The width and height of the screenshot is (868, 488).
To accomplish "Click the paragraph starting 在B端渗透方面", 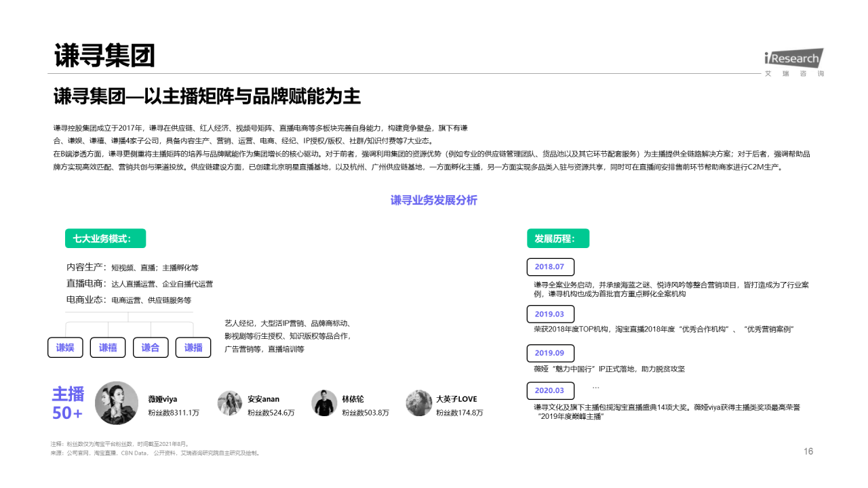I will tap(431, 161).
